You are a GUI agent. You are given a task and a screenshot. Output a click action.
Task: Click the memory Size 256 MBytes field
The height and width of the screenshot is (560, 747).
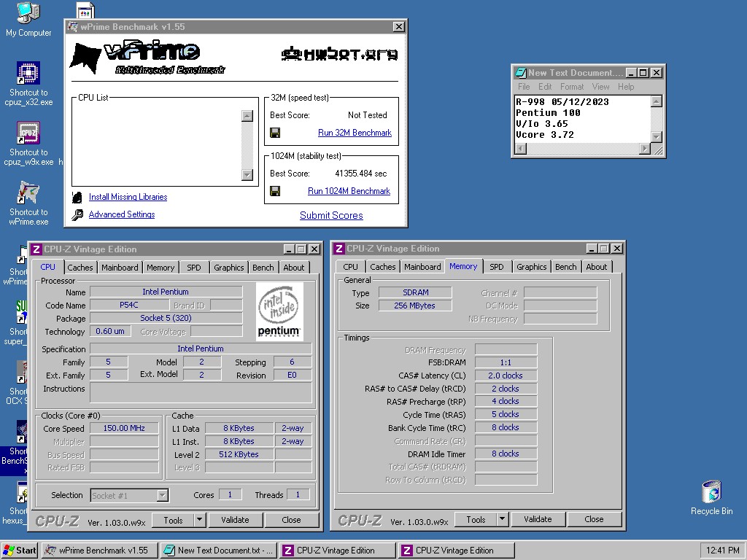point(414,306)
